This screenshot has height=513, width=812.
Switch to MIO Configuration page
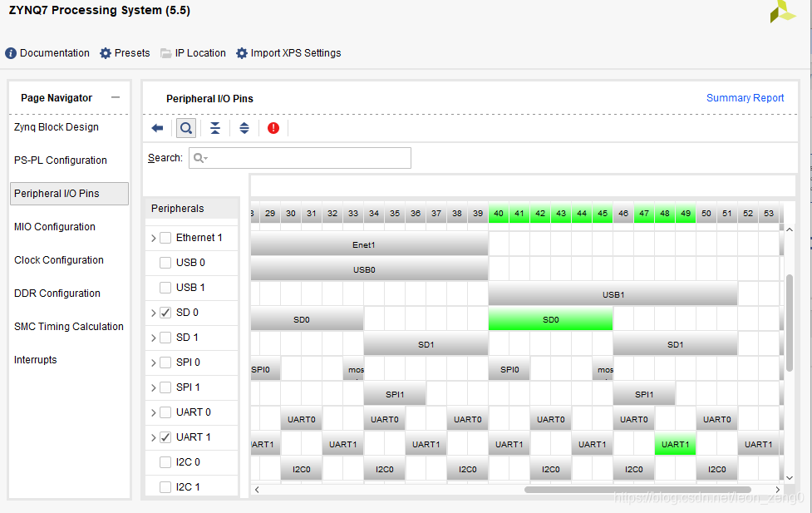point(55,227)
